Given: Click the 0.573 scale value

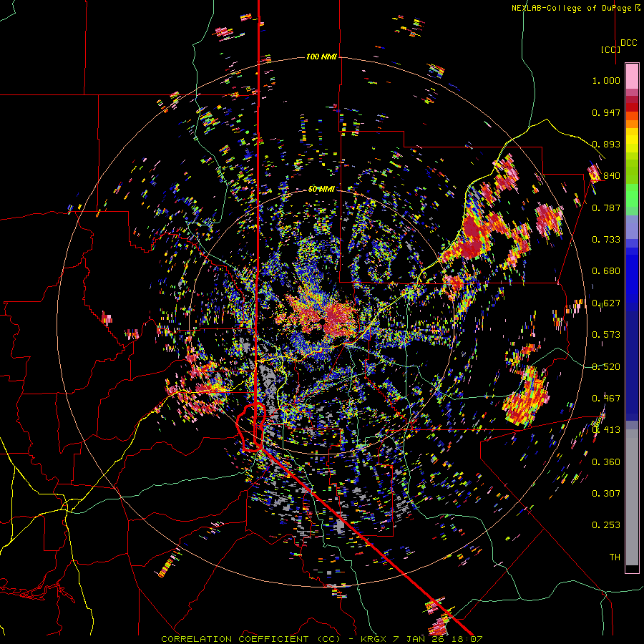Looking at the screenshot, I should (x=606, y=335).
